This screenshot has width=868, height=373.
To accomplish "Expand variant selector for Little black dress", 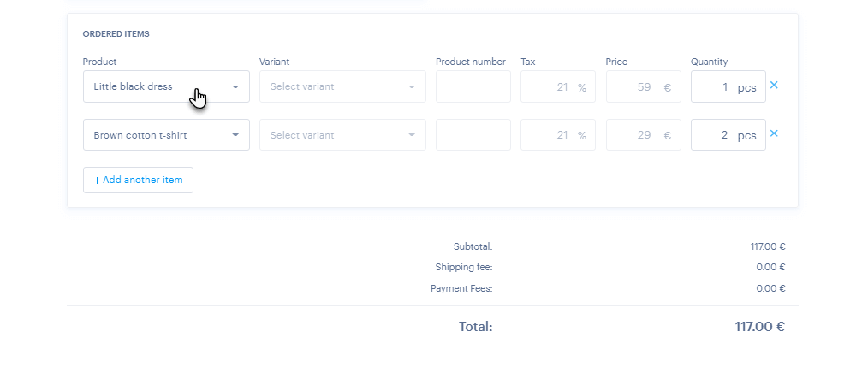I will (342, 86).
